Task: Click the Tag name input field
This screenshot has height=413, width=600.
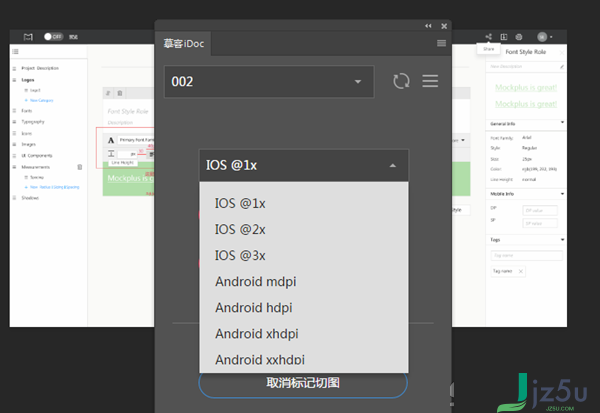Action: point(527,255)
